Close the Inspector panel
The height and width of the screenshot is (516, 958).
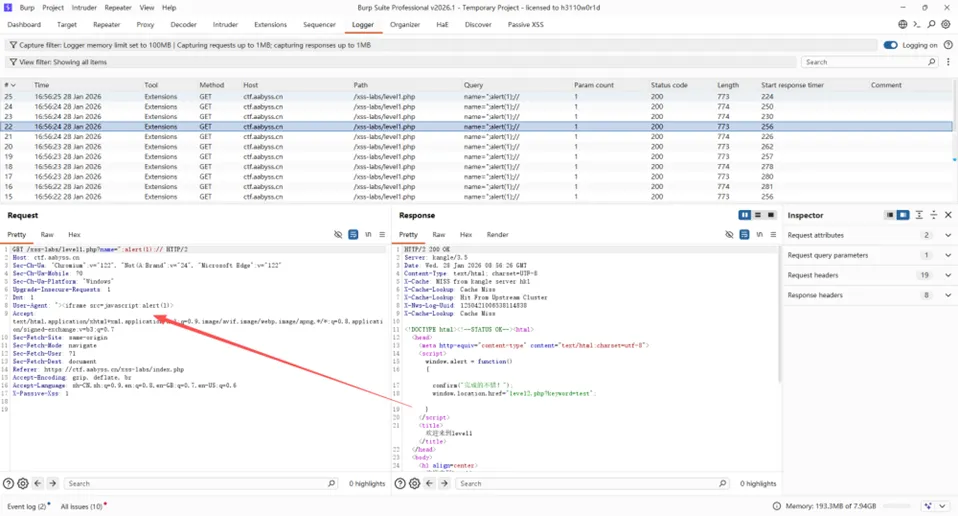pos(948,215)
